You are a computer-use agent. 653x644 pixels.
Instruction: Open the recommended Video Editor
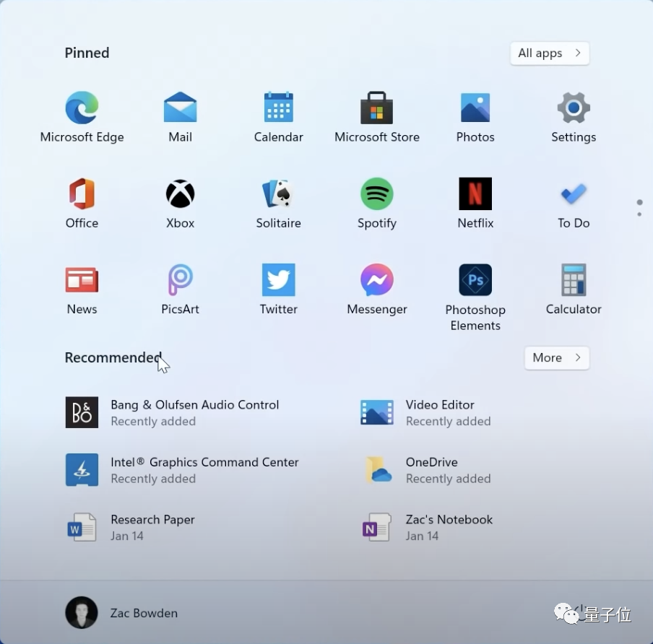pyautogui.click(x=425, y=412)
